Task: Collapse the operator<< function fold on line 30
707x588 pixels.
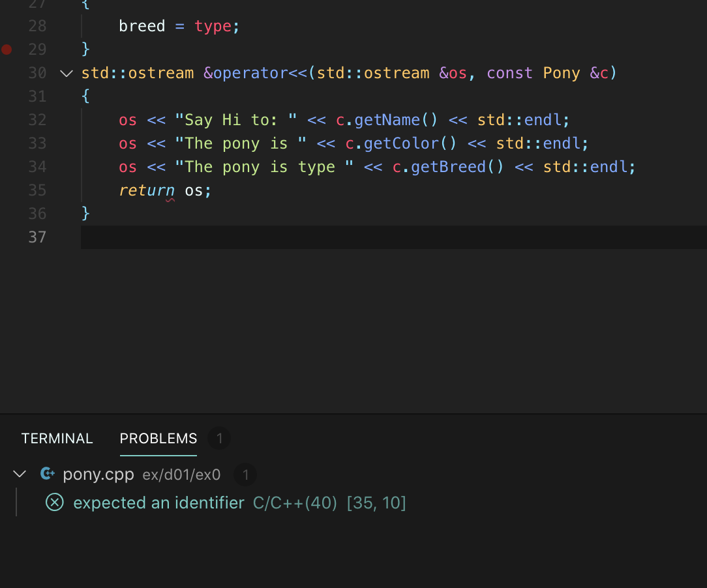Action: tap(67, 73)
